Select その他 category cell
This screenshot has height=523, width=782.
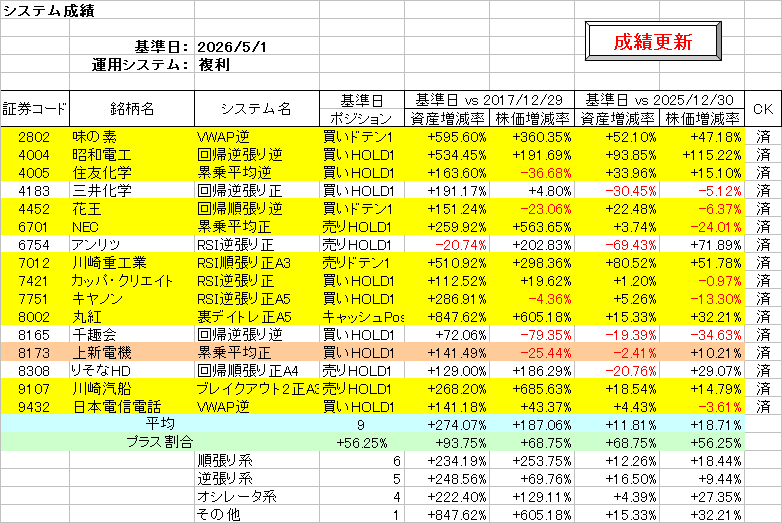pyautogui.click(x=218, y=514)
